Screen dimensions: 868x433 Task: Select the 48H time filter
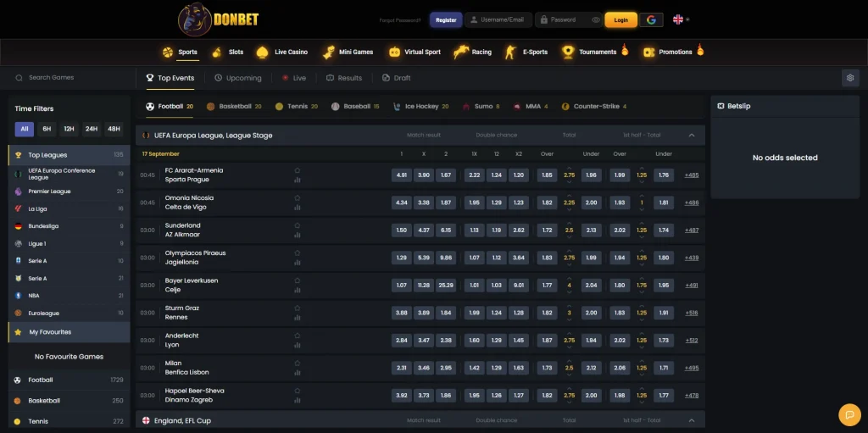click(x=114, y=129)
